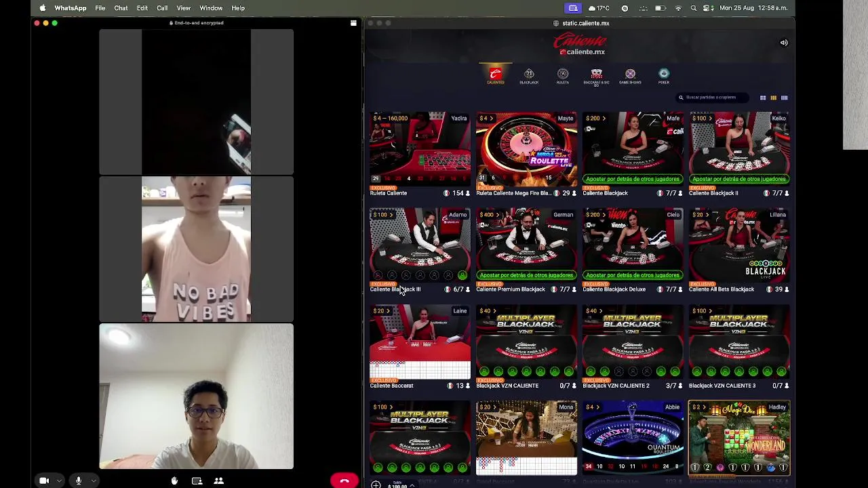This screenshot has height=488, width=868.
Task: Open the Caliente Baccarat table with Laine
Action: pyautogui.click(x=420, y=342)
